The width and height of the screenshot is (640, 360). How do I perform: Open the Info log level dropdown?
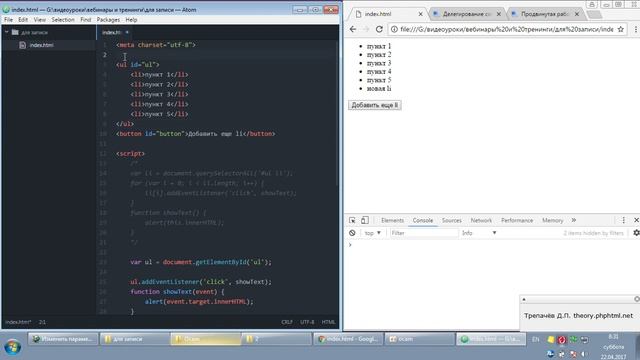tap(479, 233)
